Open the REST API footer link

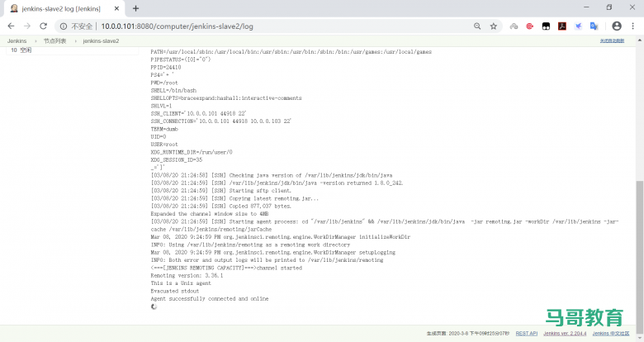coord(527,334)
